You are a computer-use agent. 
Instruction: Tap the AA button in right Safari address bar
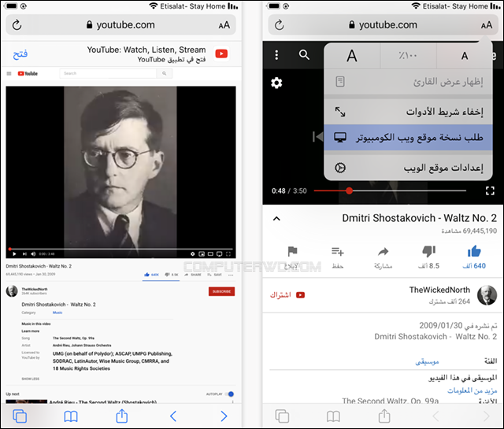coord(487,25)
